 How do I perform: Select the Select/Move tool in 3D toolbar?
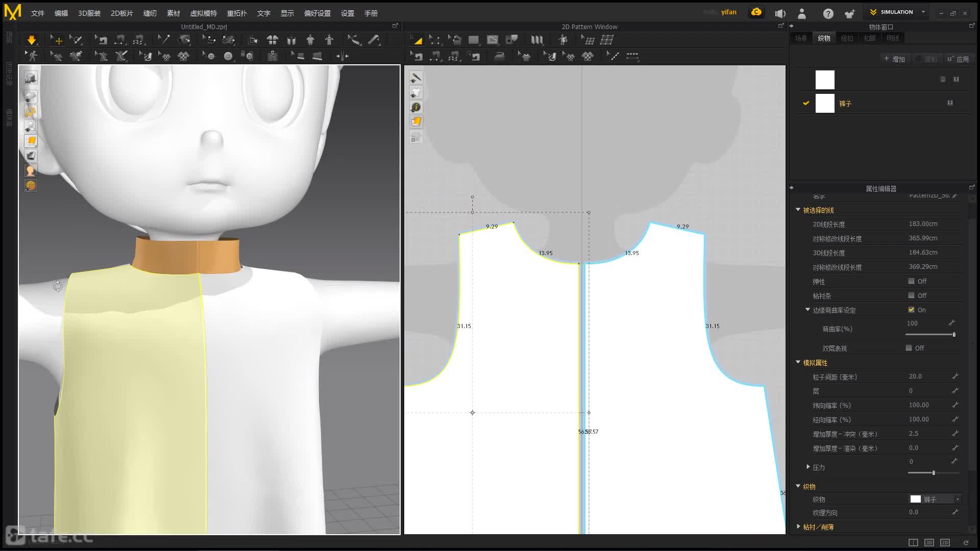(x=56, y=40)
